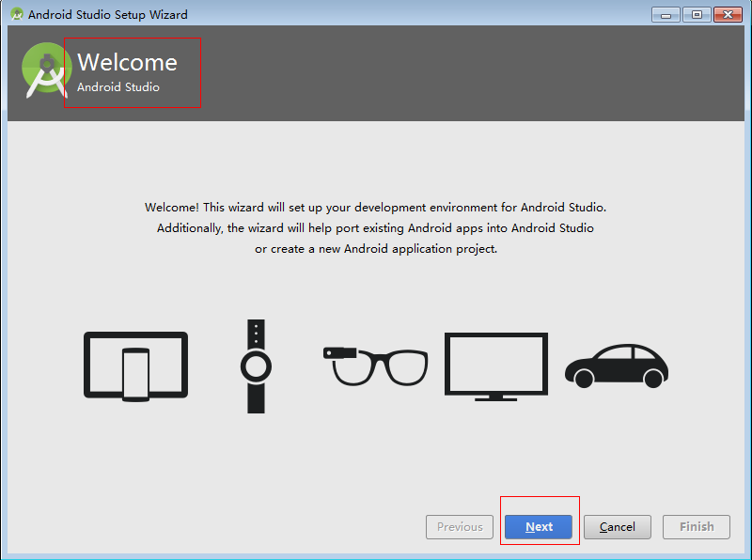752x560 pixels.
Task: Click the line 'Additionally, the wizard will help port'
Action: coord(375,227)
